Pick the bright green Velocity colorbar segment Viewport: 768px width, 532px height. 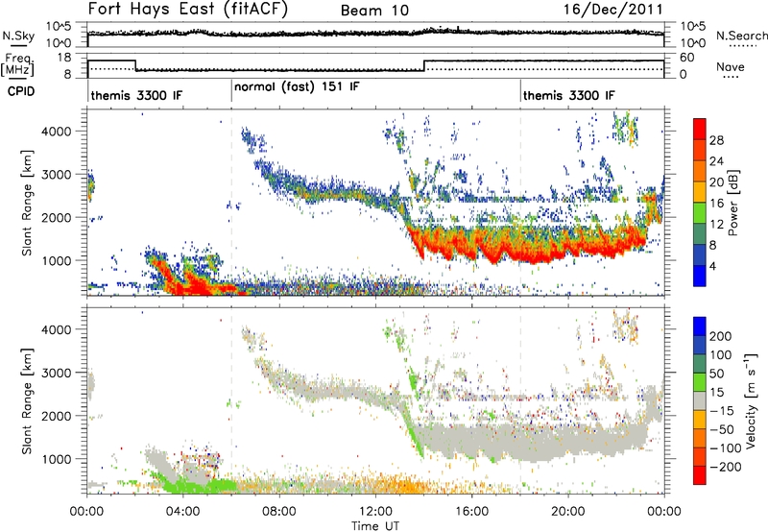pos(700,382)
